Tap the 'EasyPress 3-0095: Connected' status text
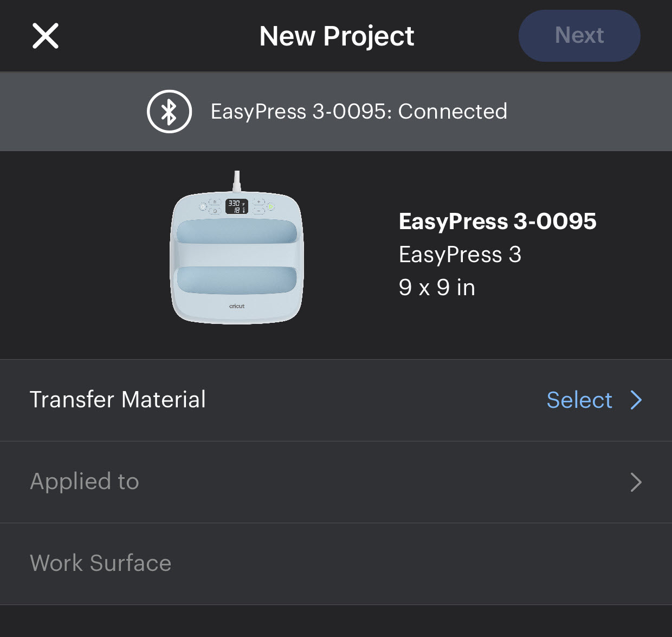 [359, 112]
